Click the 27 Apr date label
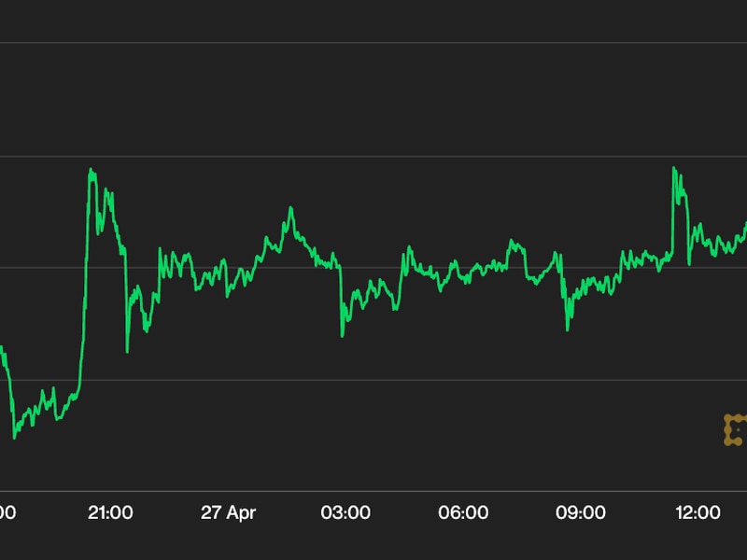 (x=228, y=512)
